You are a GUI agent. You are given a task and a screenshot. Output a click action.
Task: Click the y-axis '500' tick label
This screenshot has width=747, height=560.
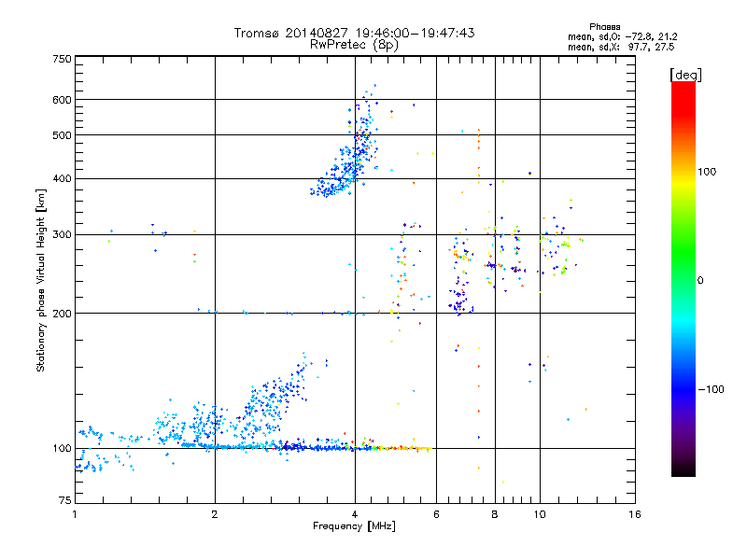[62, 135]
